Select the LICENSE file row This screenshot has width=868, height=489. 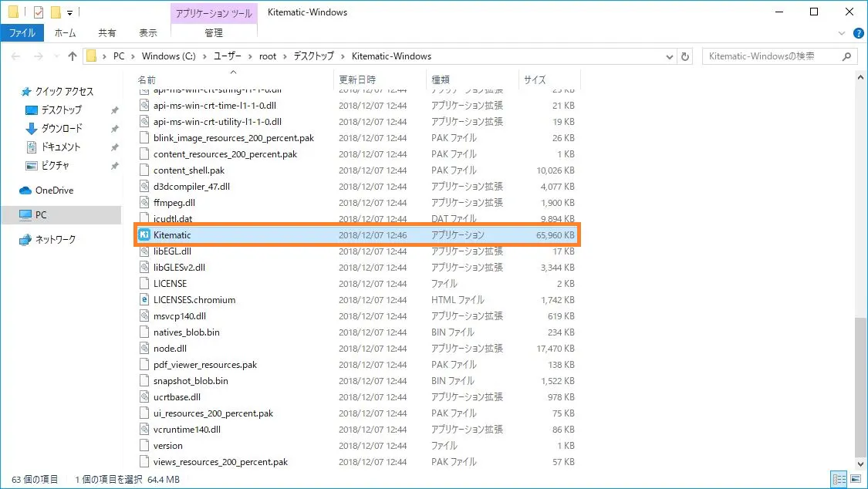point(357,284)
